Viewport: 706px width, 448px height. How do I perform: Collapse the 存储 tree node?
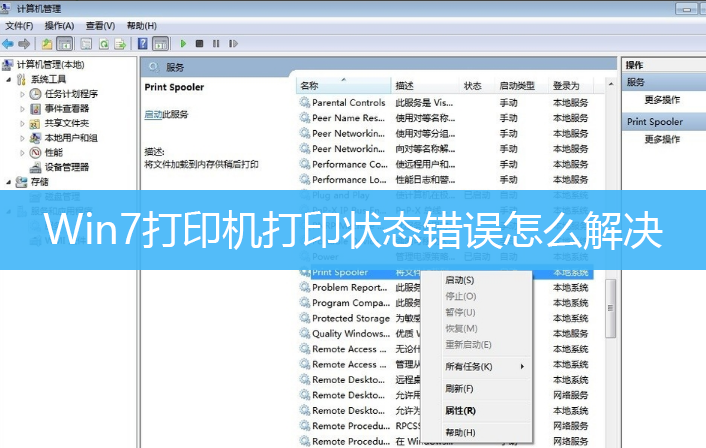pos(9,182)
